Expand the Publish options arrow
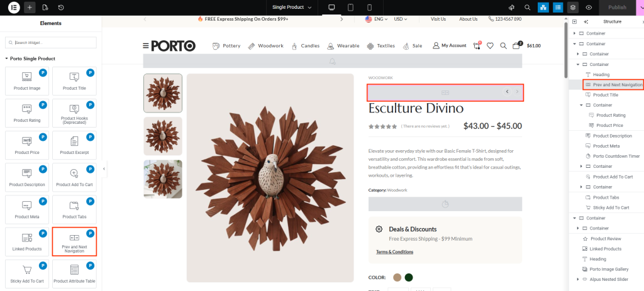This screenshot has width=644, height=291. [640, 8]
